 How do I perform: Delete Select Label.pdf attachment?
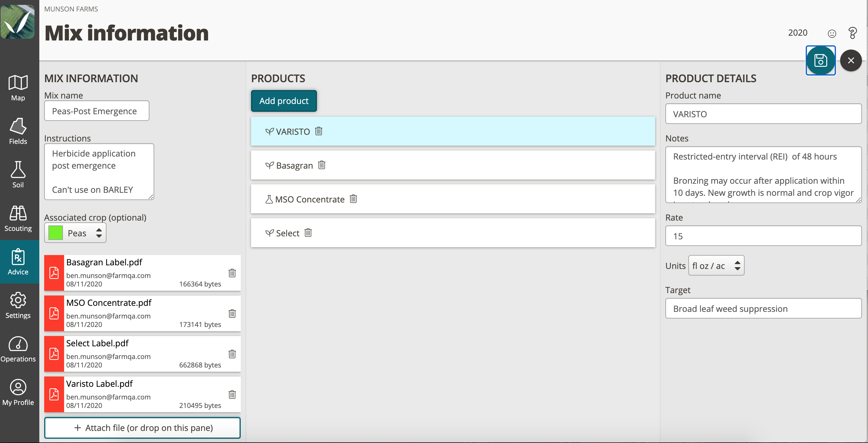[232, 354]
